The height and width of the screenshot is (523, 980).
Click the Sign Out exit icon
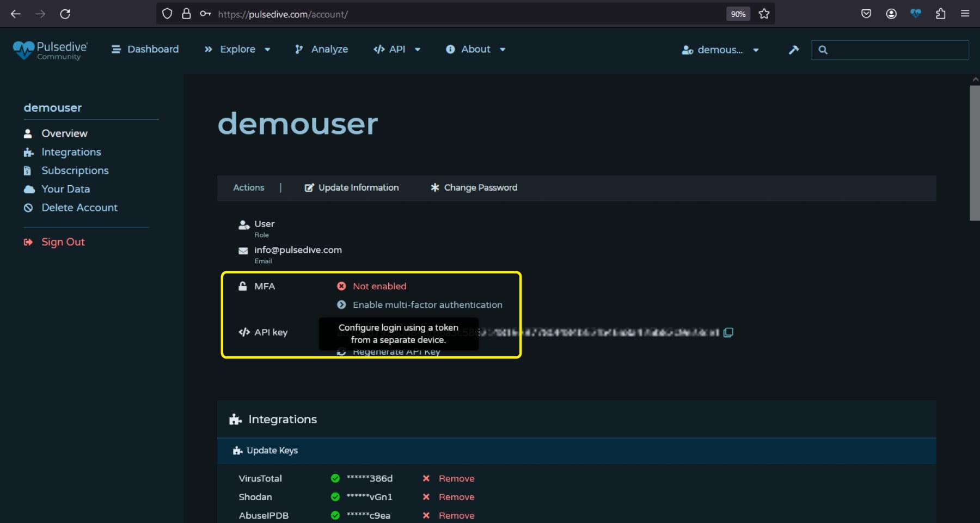tap(28, 242)
